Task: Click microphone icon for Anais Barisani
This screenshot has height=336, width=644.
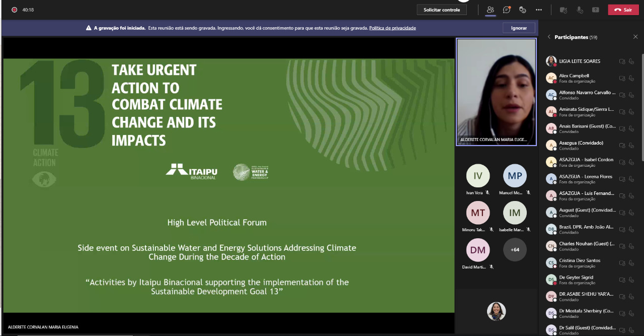Action: coord(631,128)
